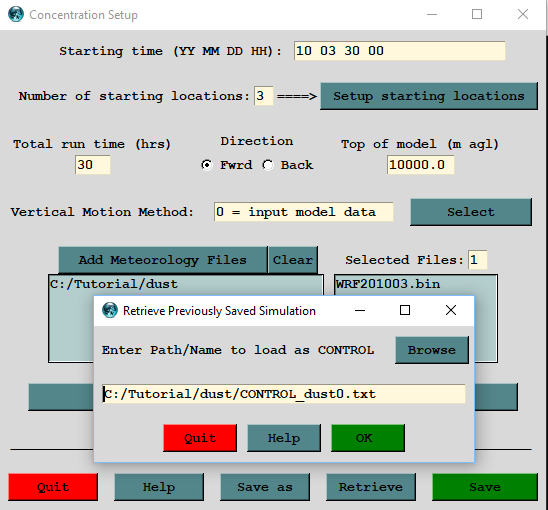Click Add Meteorology Files button

coord(163,260)
